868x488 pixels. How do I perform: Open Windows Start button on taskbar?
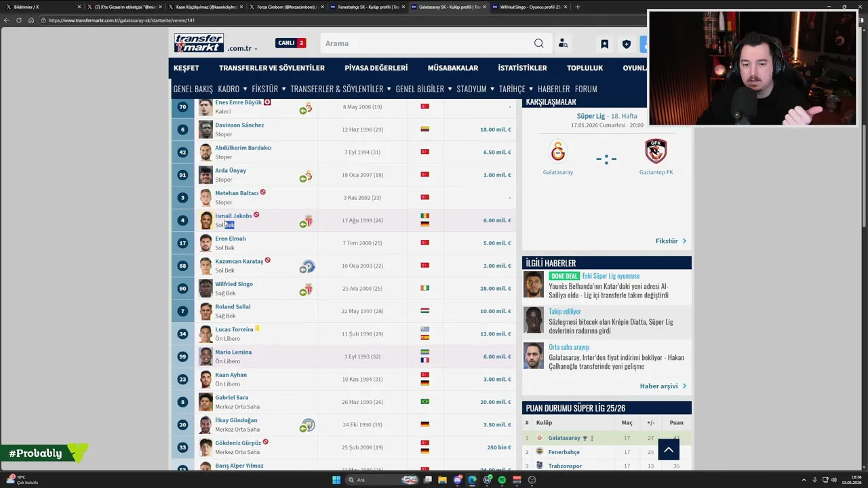click(x=336, y=480)
